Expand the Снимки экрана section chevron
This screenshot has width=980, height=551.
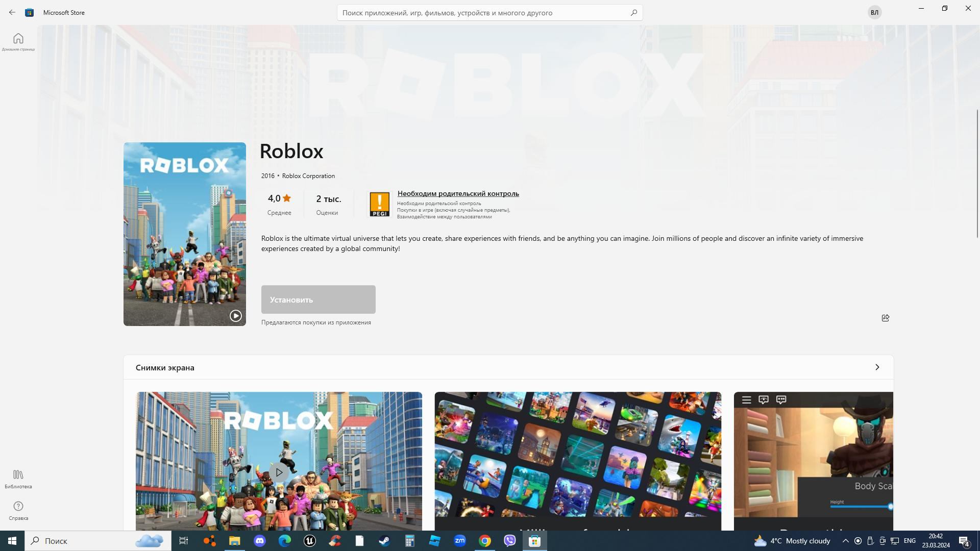(877, 367)
